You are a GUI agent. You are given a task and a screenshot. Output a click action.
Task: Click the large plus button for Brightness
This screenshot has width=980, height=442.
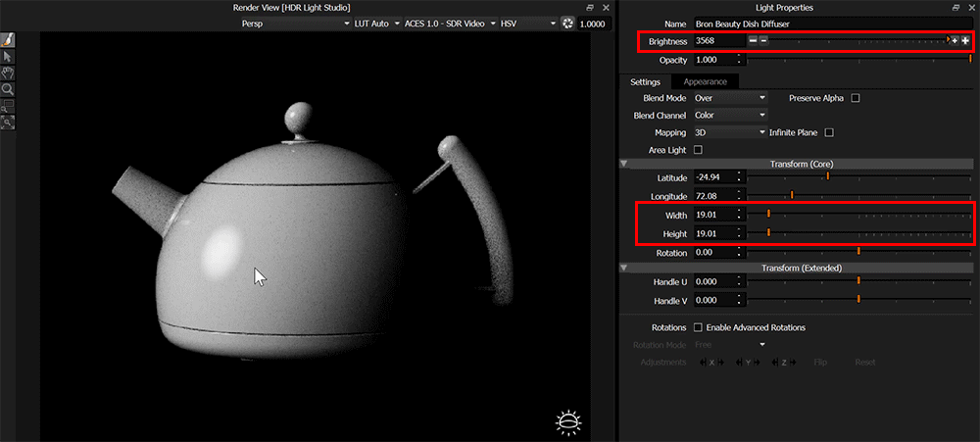[x=965, y=40]
